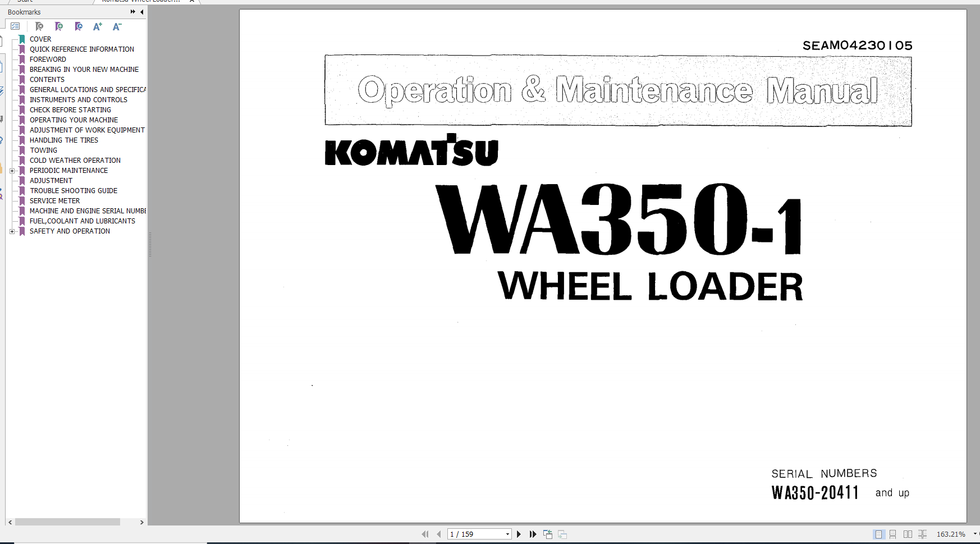Decrease bookmark font size with A- icon
The height and width of the screenshot is (544, 980).
coord(117,26)
